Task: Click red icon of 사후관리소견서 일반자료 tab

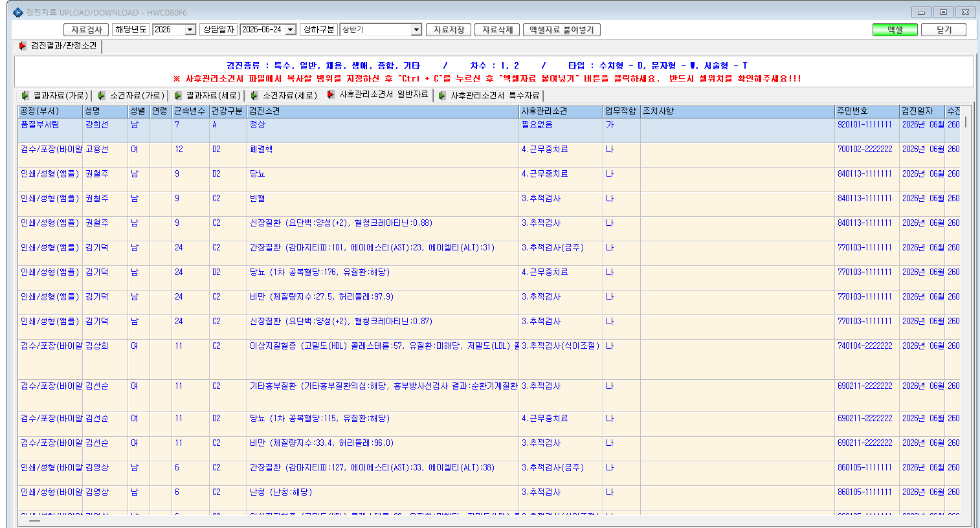Action: [331, 94]
